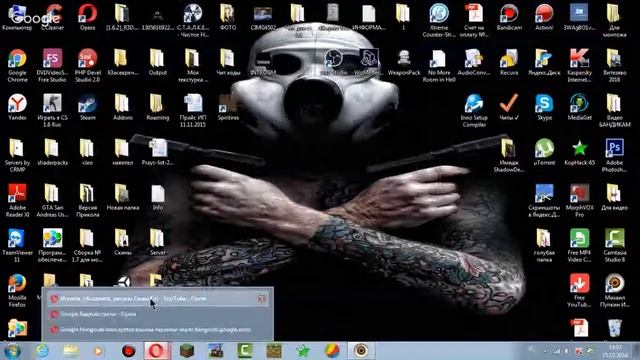The width and height of the screenshot is (640, 360).
Task: Select the Output folder icon
Action: (x=158, y=62)
